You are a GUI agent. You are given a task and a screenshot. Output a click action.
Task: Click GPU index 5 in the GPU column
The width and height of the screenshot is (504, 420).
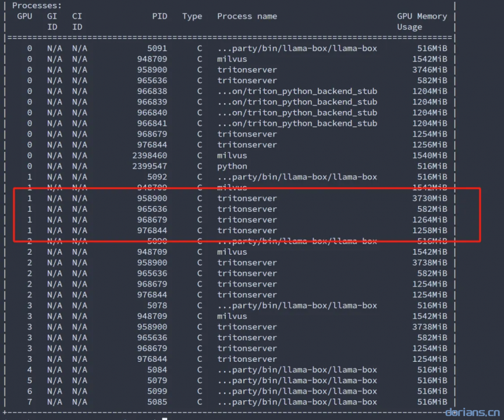(30, 380)
